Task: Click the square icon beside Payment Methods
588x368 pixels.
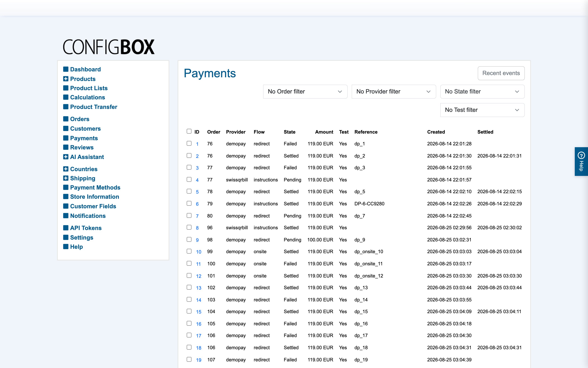Action: (66, 187)
